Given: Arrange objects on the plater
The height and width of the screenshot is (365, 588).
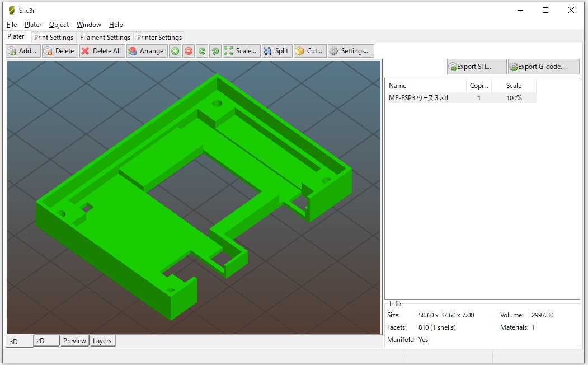Looking at the screenshot, I should [x=145, y=51].
